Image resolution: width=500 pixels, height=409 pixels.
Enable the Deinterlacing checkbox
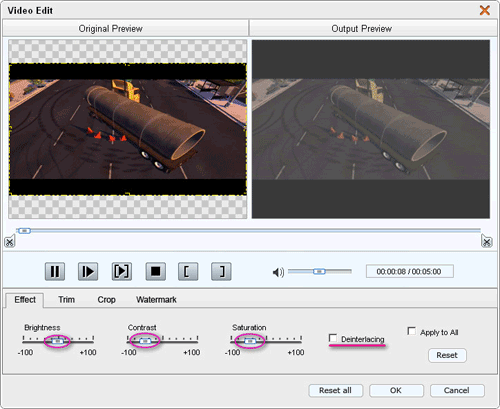pos(333,338)
